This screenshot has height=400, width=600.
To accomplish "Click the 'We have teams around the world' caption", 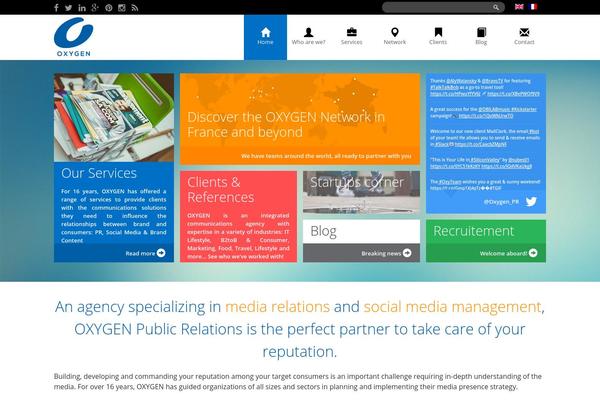I will coord(326,156).
